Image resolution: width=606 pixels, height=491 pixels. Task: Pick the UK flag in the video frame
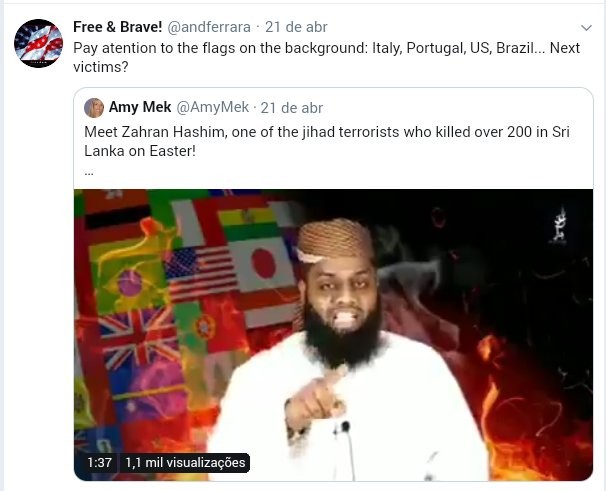click(138, 338)
